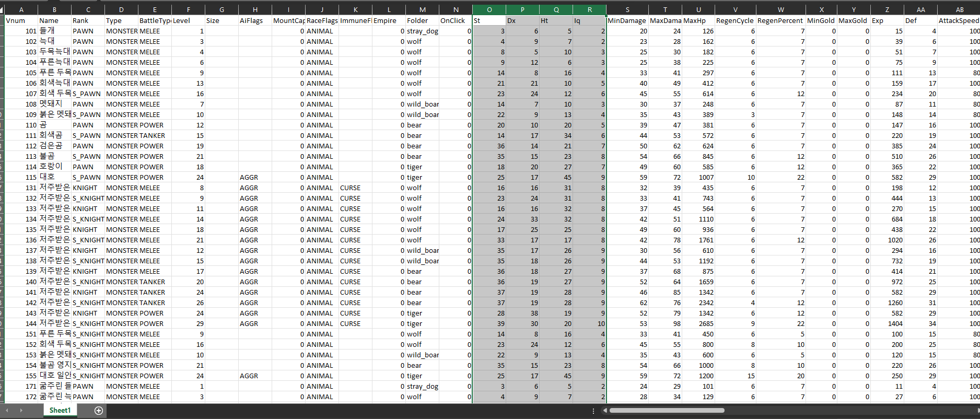This screenshot has width=980, height=419.
Task: Click the "MinGold" header cell
Action: (x=822, y=21)
